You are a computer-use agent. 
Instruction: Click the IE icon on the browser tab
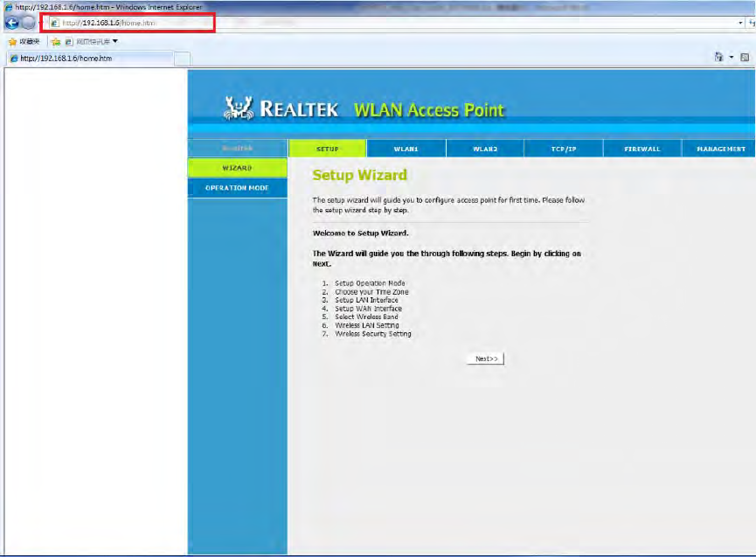tap(14, 59)
